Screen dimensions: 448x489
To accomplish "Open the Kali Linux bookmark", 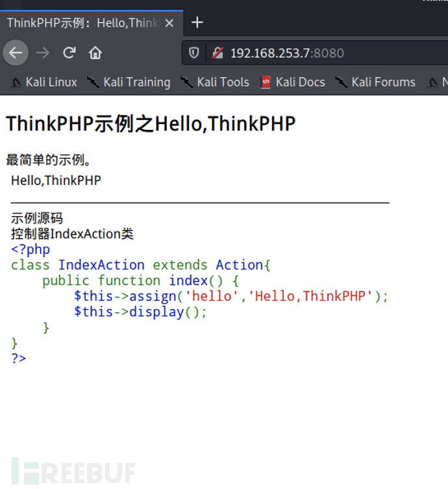I will pos(44,82).
